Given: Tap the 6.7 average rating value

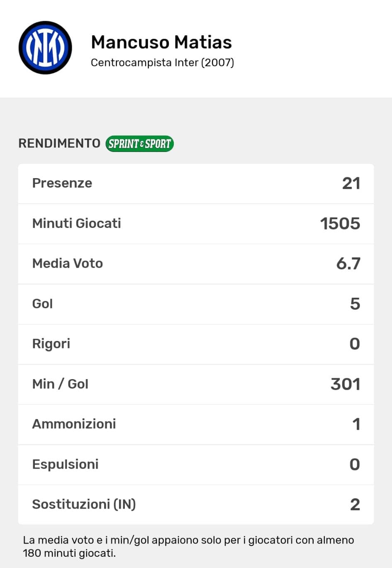Looking at the screenshot, I should pyautogui.click(x=348, y=264).
